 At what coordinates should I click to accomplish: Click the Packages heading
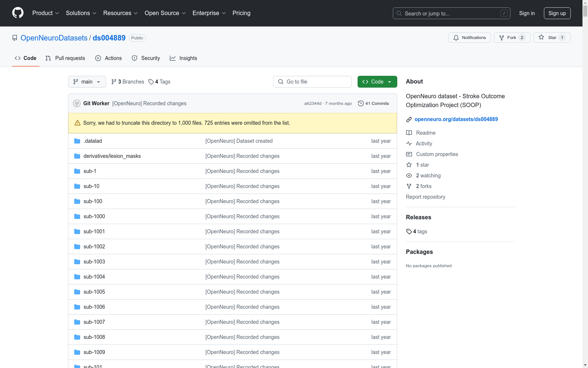coord(419,252)
